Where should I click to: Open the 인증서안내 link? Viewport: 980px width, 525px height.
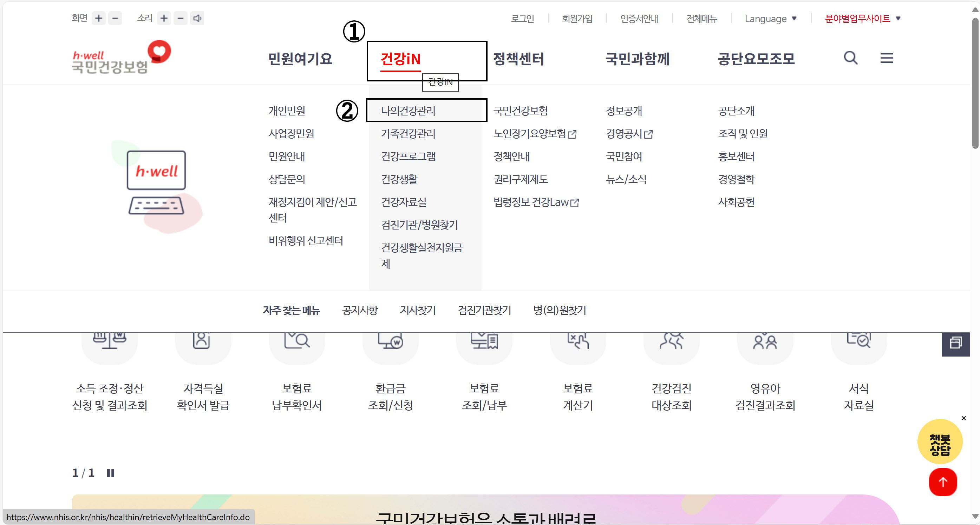[x=639, y=19]
